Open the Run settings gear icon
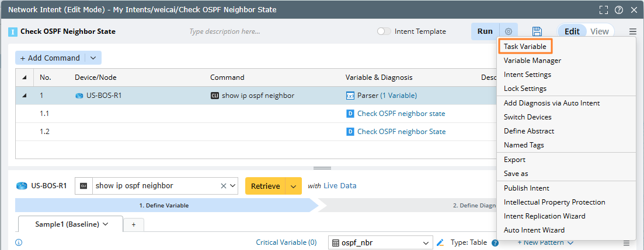Viewport: 644px width, 250px height. click(509, 31)
